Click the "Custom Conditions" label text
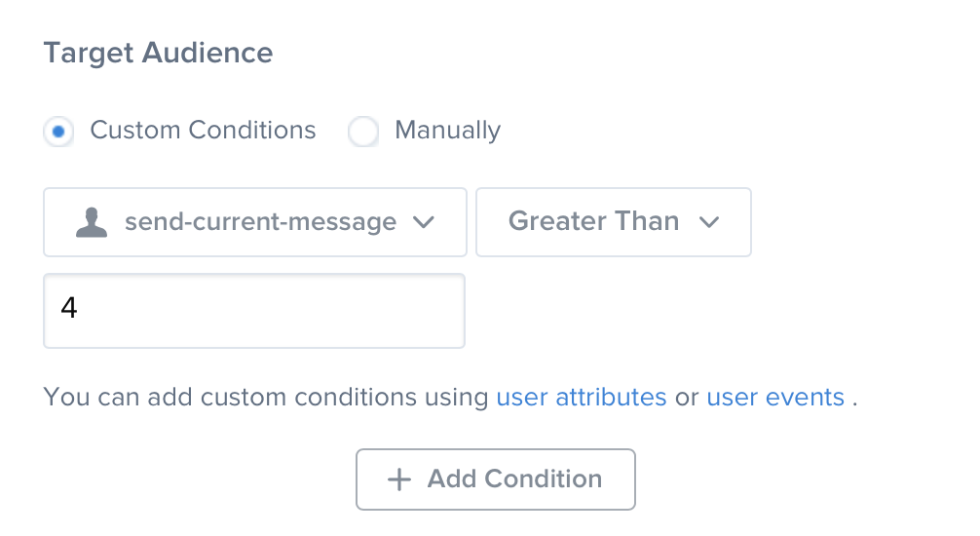The width and height of the screenshot is (980, 536). 203,131
